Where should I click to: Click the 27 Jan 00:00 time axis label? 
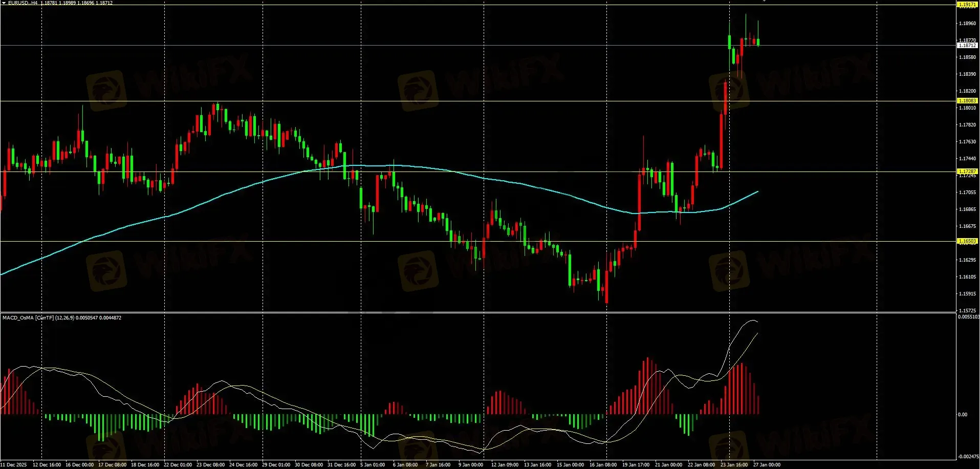pyautogui.click(x=767, y=465)
